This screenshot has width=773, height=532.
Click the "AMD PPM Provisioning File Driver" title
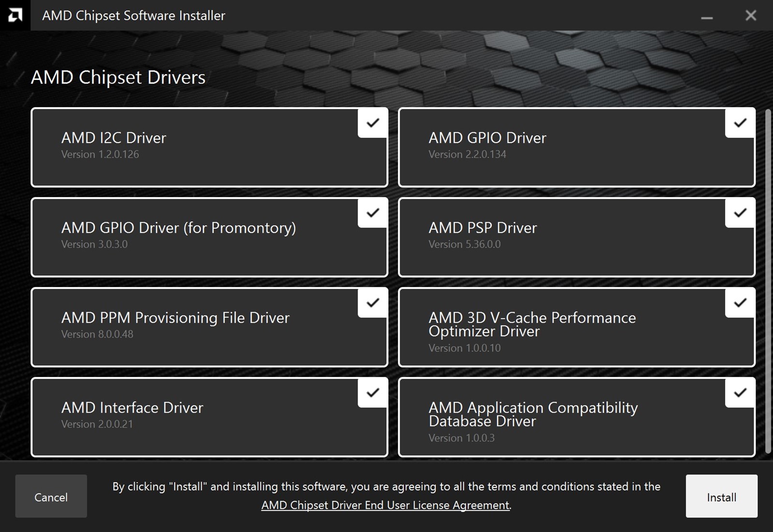pos(175,318)
